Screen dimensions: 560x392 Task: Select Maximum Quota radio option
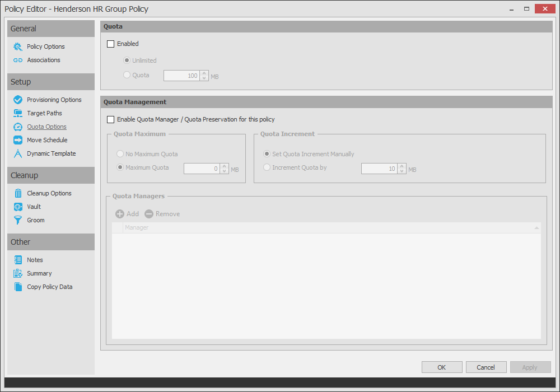coord(120,167)
